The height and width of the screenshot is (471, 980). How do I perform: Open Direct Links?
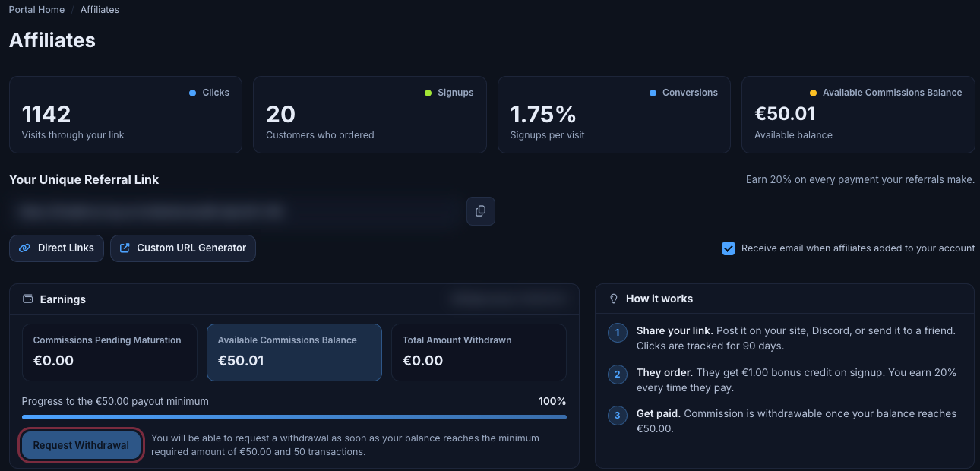pos(57,248)
